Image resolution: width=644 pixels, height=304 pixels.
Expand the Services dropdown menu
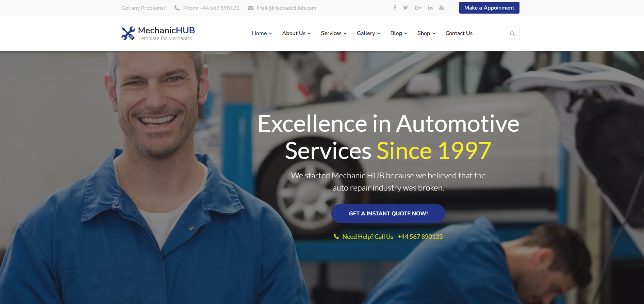(334, 33)
